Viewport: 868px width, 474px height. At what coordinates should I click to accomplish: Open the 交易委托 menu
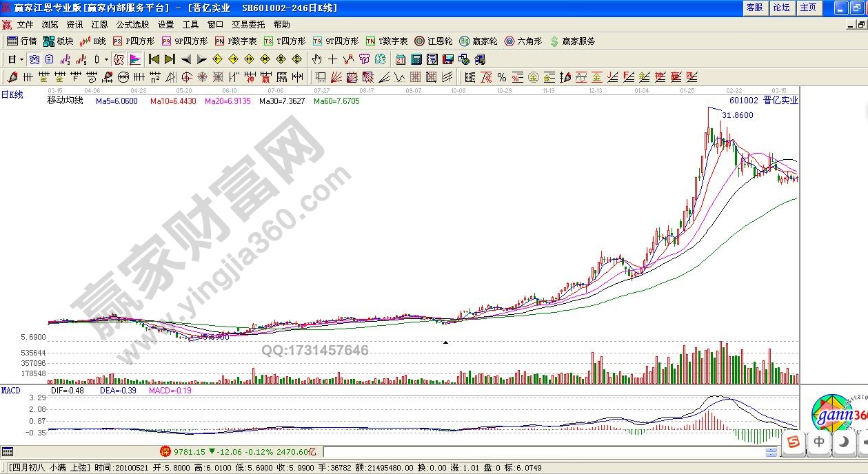[248, 25]
